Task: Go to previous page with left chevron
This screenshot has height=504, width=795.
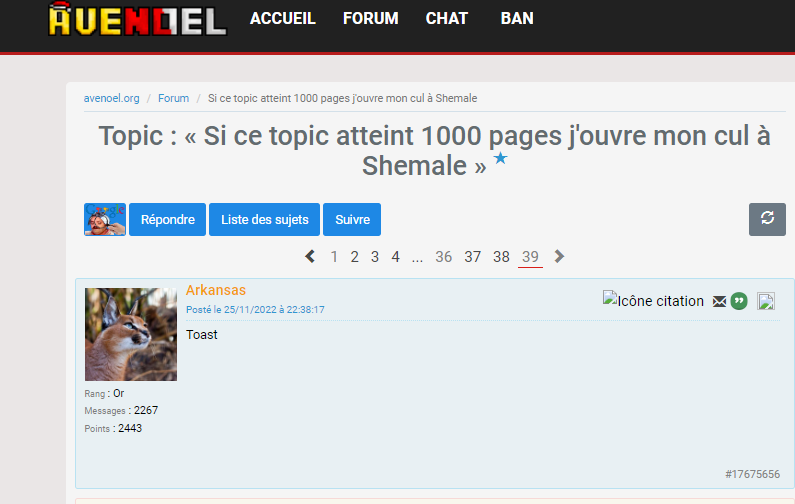Action: [310, 257]
